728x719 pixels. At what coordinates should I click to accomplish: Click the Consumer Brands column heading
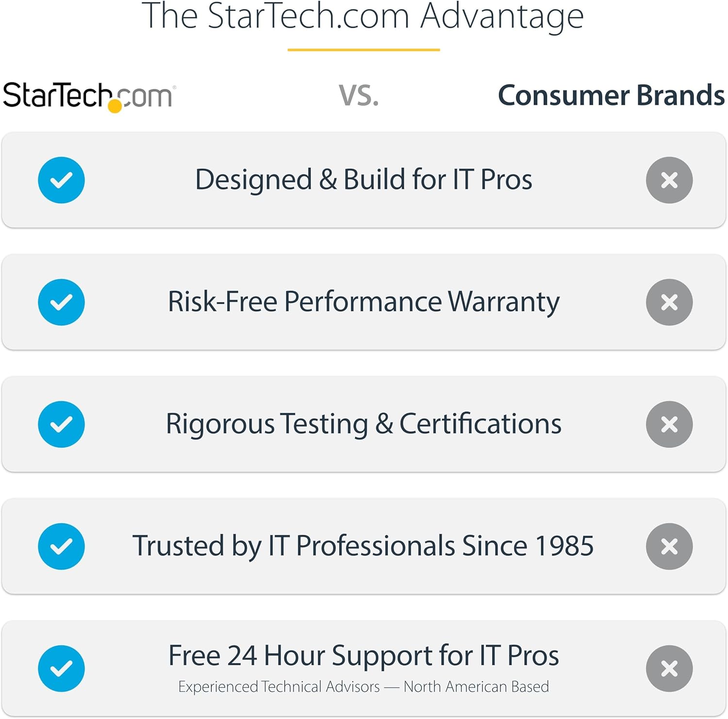[x=611, y=95]
